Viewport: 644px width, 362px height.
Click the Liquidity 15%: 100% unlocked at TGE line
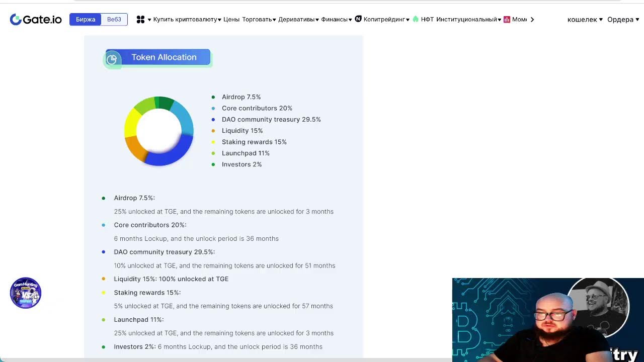[171, 279]
